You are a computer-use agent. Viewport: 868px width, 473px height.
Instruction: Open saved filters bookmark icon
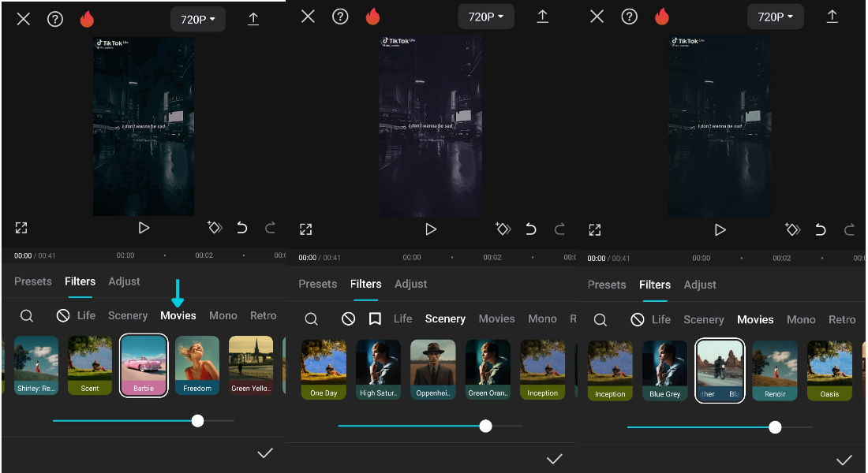pyautogui.click(x=375, y=318)
